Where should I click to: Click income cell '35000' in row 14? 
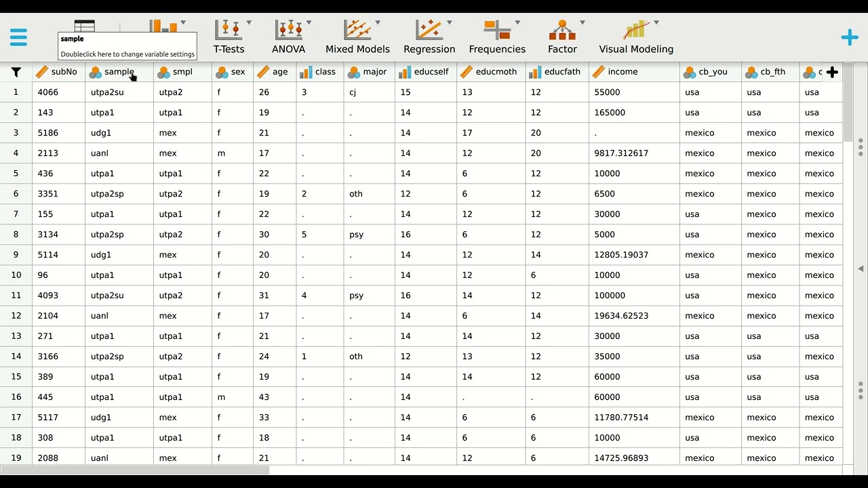(x=634, y=357)
